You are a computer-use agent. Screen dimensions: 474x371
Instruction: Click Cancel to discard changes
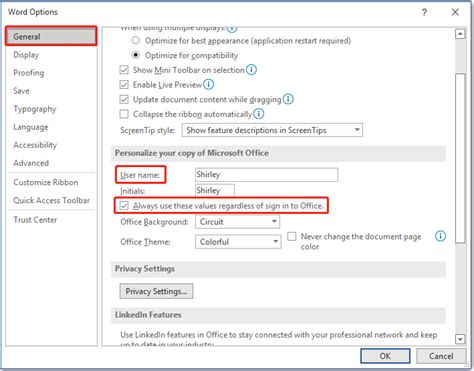[x=441, y=356]
